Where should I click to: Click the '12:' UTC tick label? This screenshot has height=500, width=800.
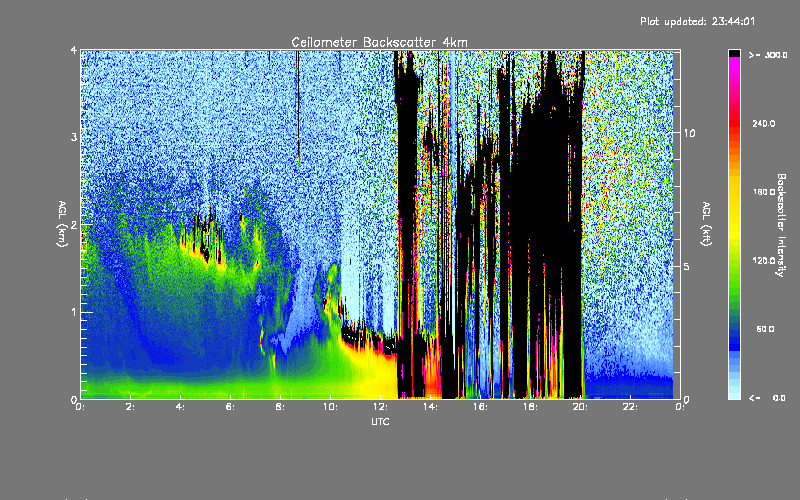pyautogui.click(x=380, y=407)
